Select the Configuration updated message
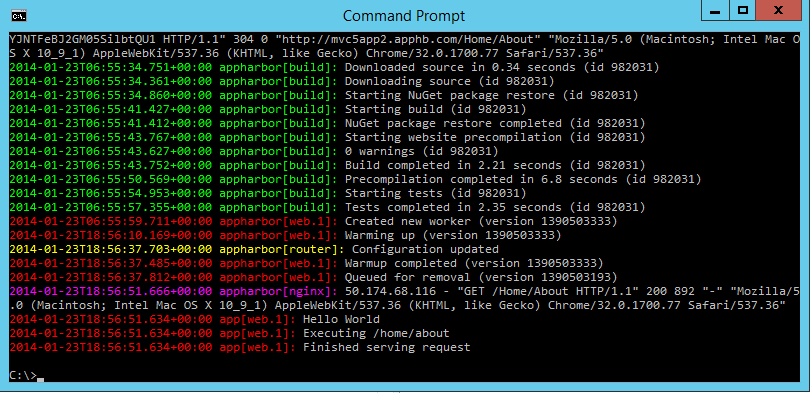810x393 pixels. 425,249
